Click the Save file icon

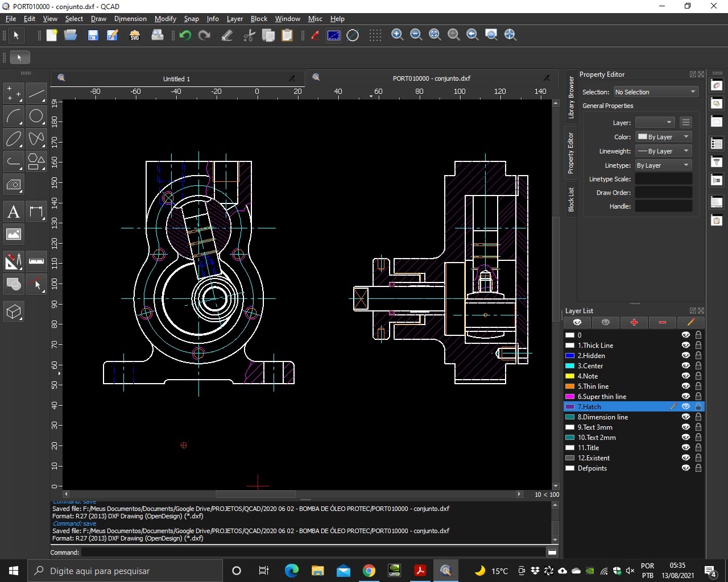(x=93, y=35)
